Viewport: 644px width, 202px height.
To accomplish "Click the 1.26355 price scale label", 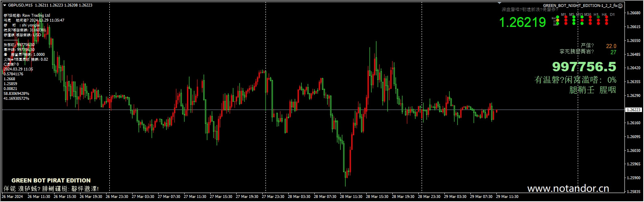I will pos(634,82).
